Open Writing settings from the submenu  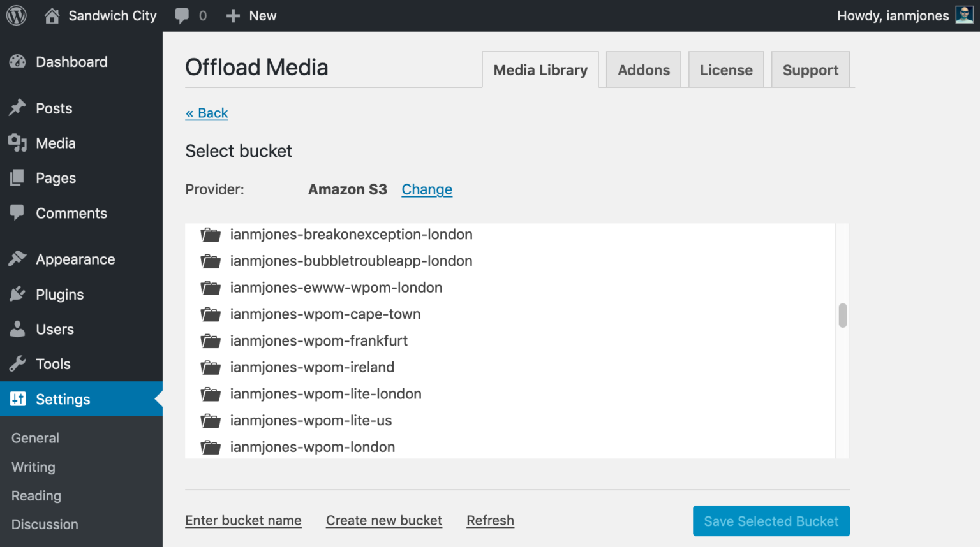33,467
